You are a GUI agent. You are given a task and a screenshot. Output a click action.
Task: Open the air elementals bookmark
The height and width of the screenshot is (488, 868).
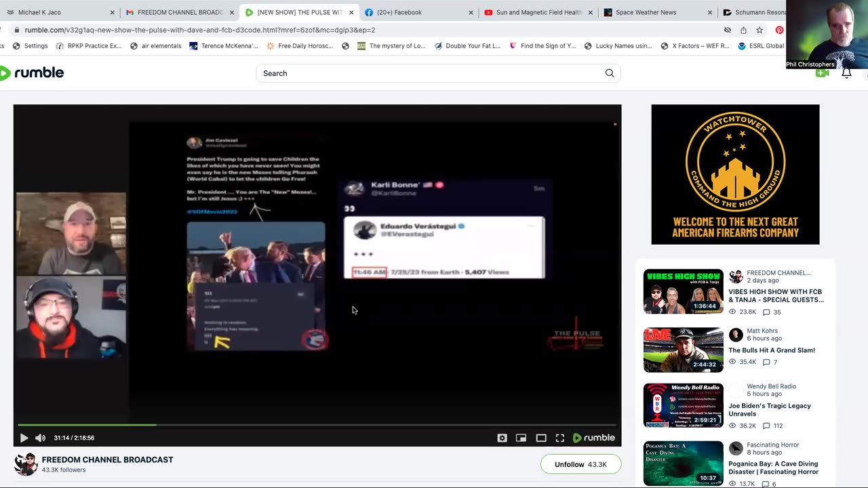point(156,46)
